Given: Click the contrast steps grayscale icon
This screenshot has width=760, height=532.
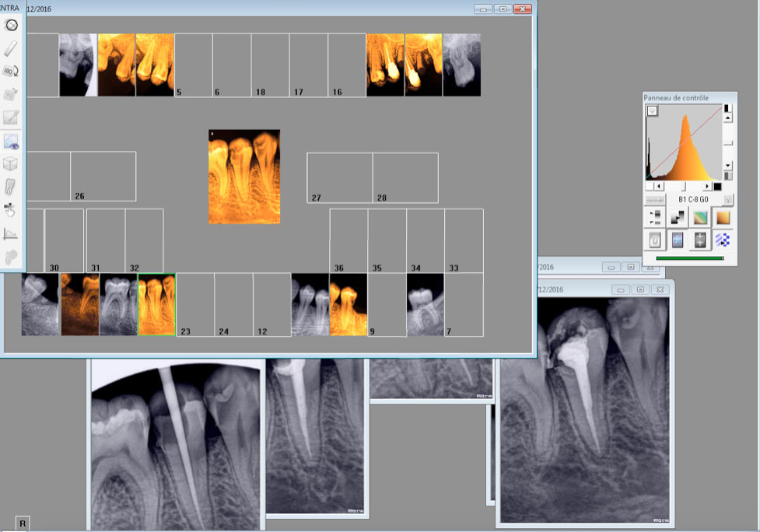Looking at the screenshot, I should pos(677,218).
